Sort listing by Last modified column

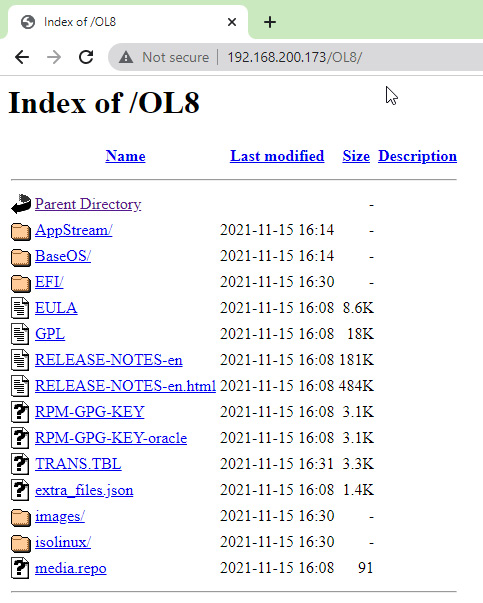277,156
